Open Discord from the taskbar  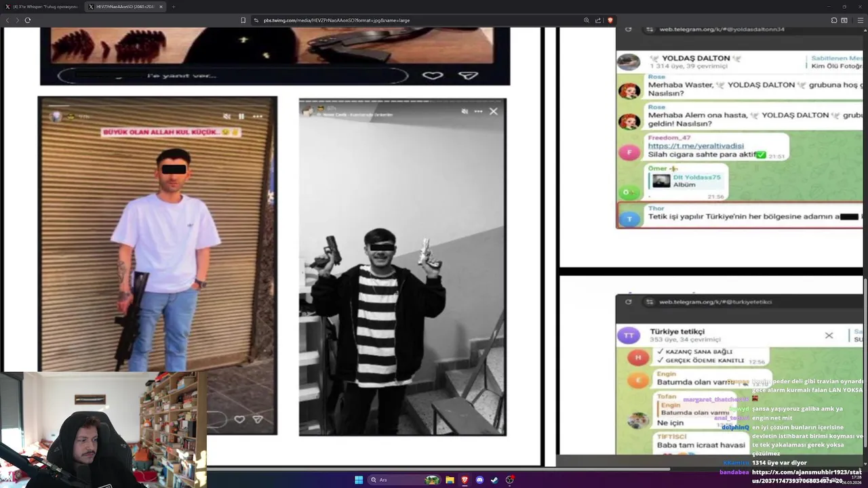479,480
